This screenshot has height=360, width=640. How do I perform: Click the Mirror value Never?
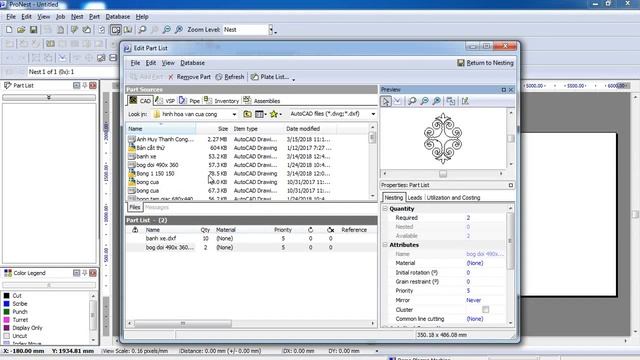click(x=473, y=300)
